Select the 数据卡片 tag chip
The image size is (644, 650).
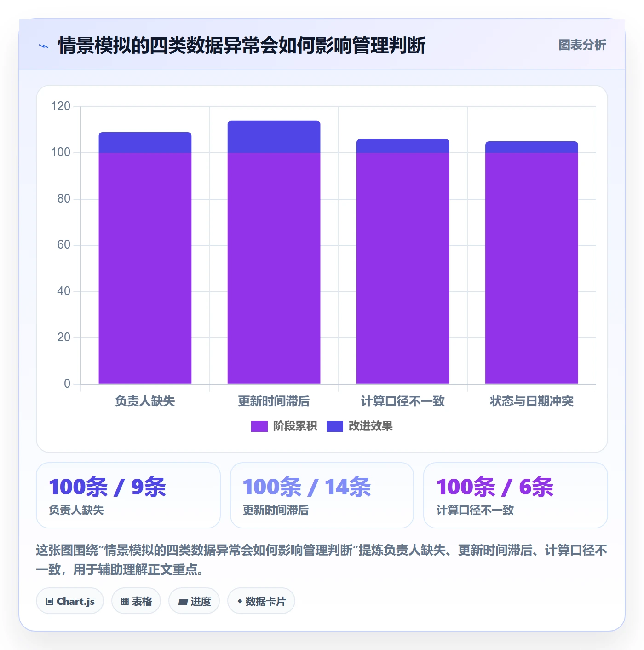coord(261,601)
